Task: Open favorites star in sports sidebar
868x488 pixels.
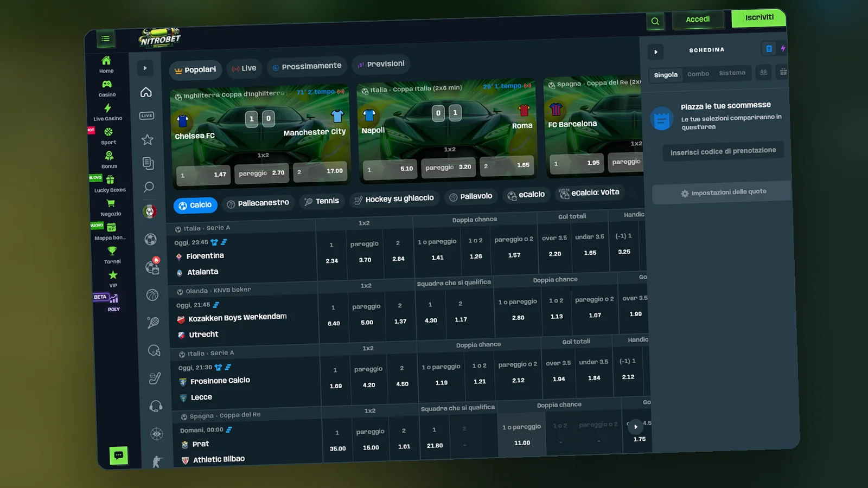Action: point(147,139)
